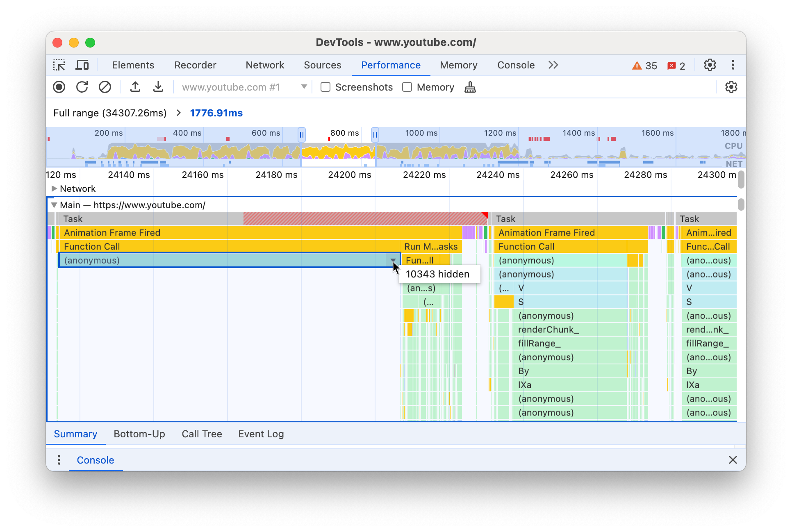Click the record performance button
This screenshot has width=792, height=532.
tap(59, 87)
